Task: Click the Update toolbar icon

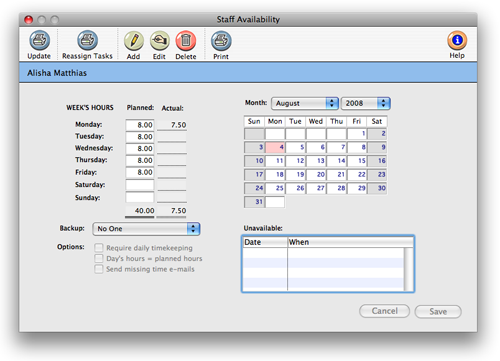Action: (x=39, y=40)
